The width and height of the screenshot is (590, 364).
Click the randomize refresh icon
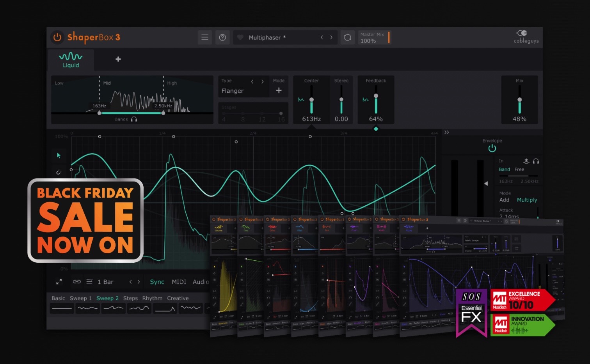(x=347, y=37)
